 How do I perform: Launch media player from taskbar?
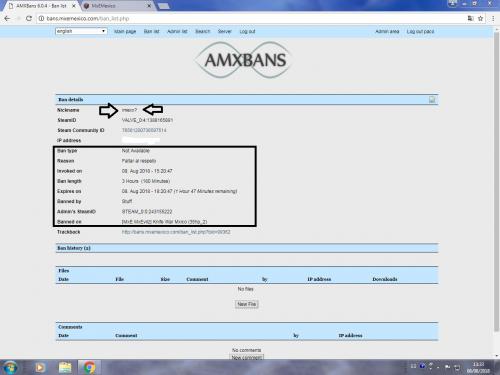pyautogui.click(x=40, y=367)
